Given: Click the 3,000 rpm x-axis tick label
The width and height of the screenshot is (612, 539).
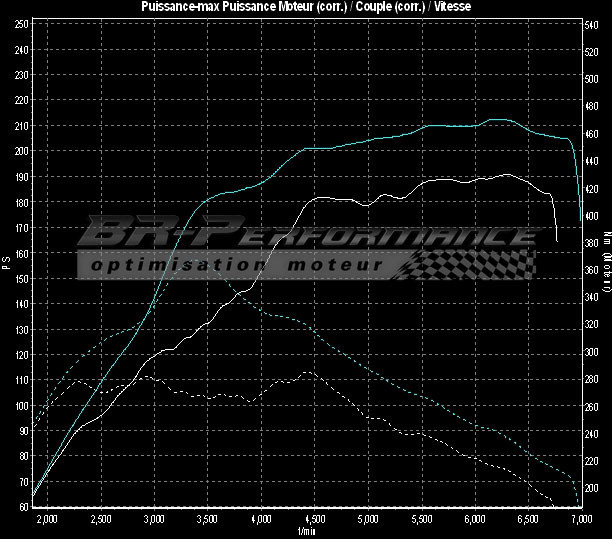Looking at the screenshot, I should click(154, 521).
